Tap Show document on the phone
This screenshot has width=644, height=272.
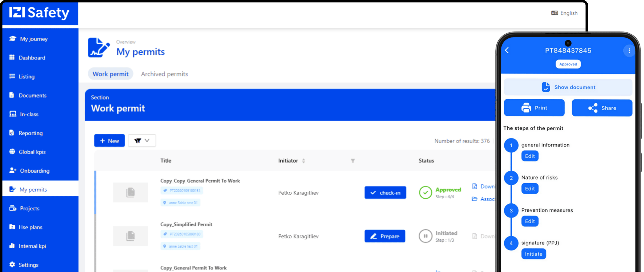(x=568, y=87)
